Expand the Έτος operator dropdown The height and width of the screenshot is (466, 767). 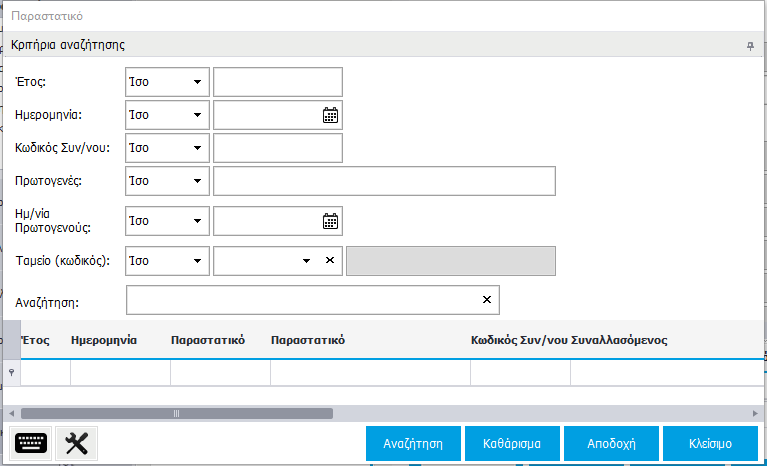197,82
